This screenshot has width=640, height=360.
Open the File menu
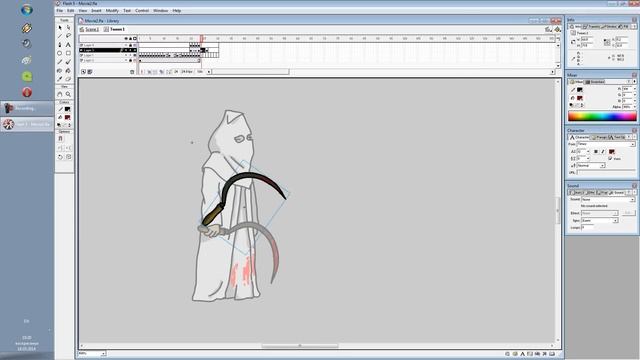60,11
